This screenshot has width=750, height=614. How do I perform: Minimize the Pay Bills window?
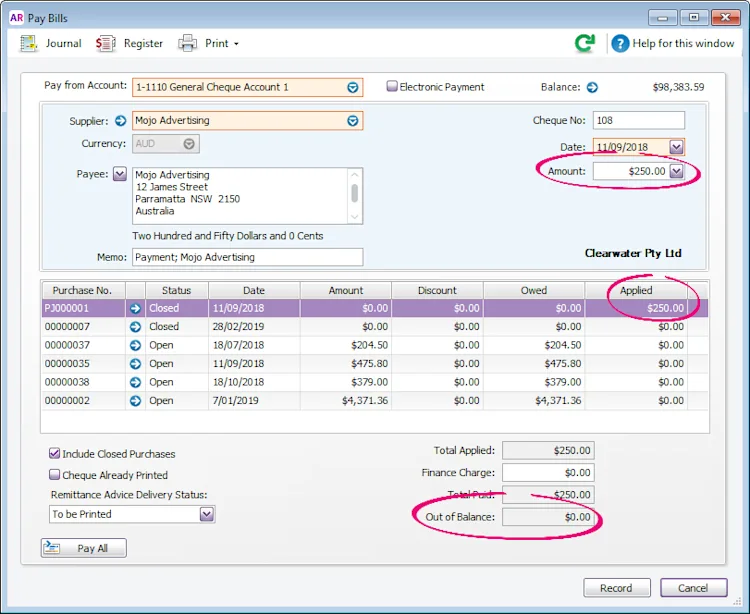click(x=662, y=18)
